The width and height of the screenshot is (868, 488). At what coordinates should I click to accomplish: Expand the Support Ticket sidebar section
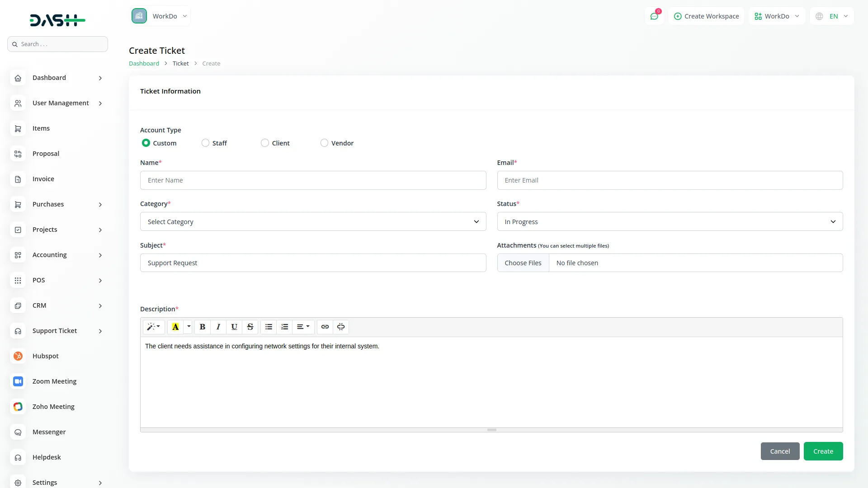[x=54, y=330]
